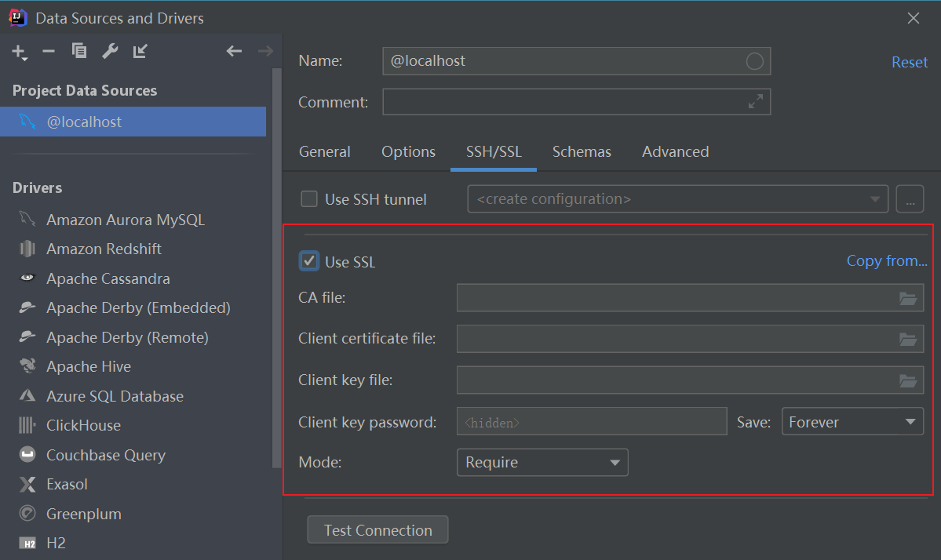Click the Exasol driver icon
The height and width of the screenshot is (560, 941).
coord(27,484)
